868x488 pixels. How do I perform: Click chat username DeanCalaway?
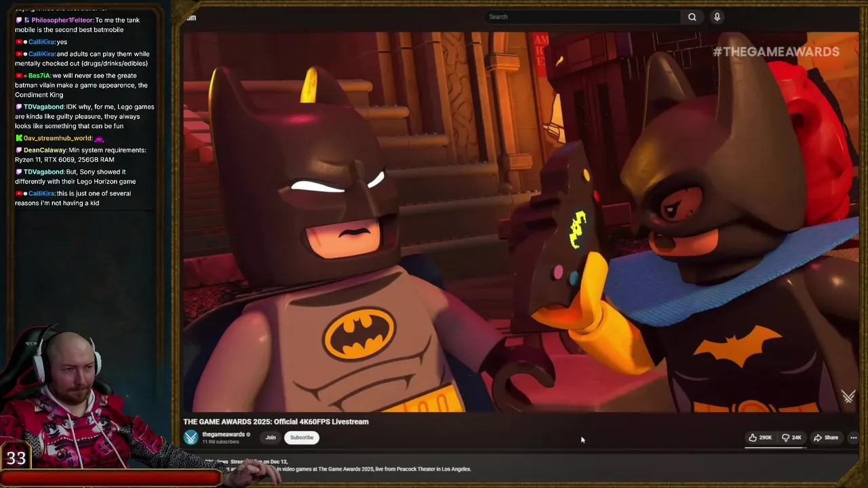click(45, 150)
